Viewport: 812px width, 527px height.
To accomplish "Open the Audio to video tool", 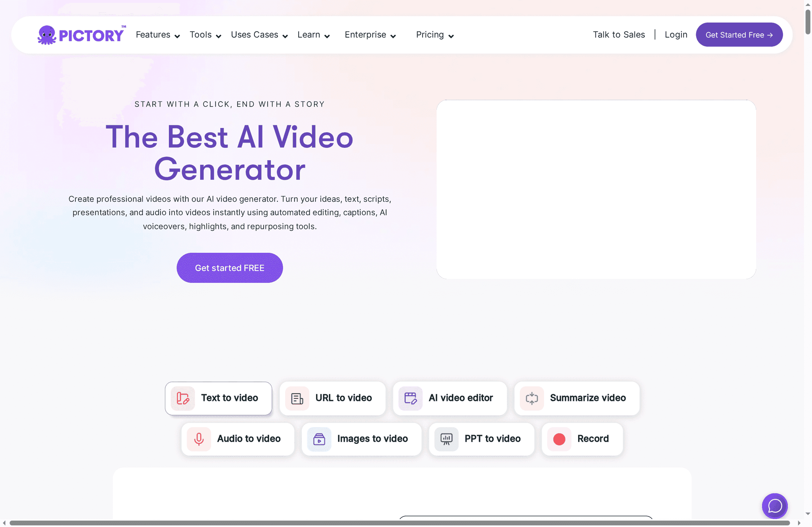I will [x=237, y=439].
